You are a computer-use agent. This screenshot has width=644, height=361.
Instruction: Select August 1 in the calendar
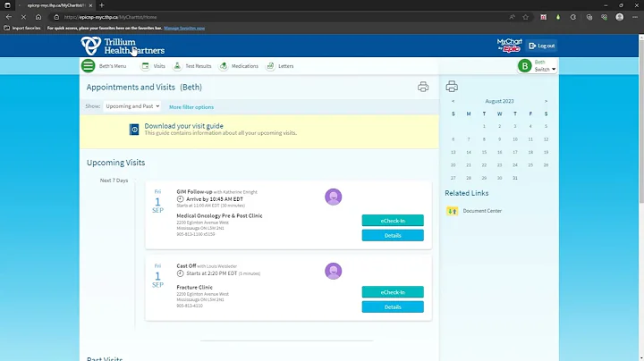(484, 126)
